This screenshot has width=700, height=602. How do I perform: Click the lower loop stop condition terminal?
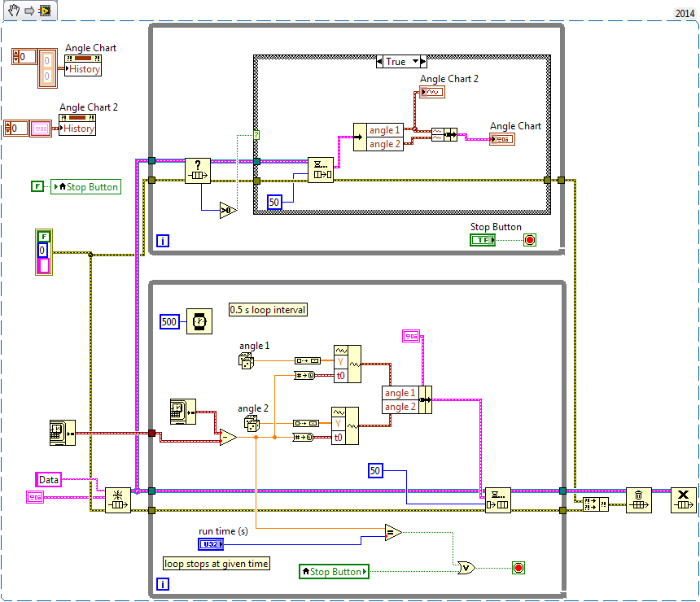pyautogui.click(x=518, y=568)
